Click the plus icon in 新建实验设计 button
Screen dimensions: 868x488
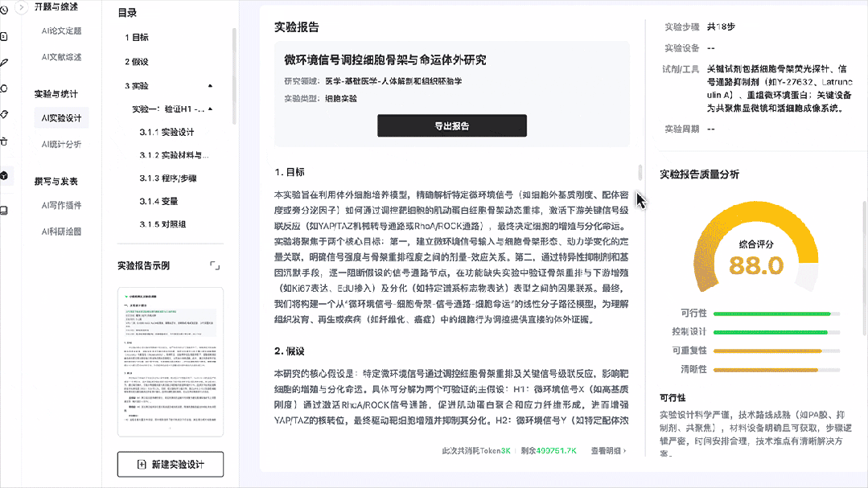[142, 464]
